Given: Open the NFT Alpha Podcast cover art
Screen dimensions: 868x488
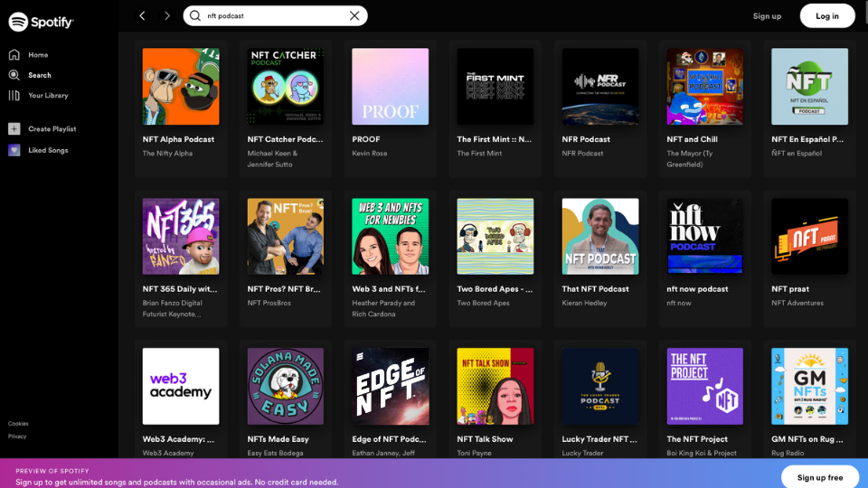Looking at the screenshot, I should point(181,87).
